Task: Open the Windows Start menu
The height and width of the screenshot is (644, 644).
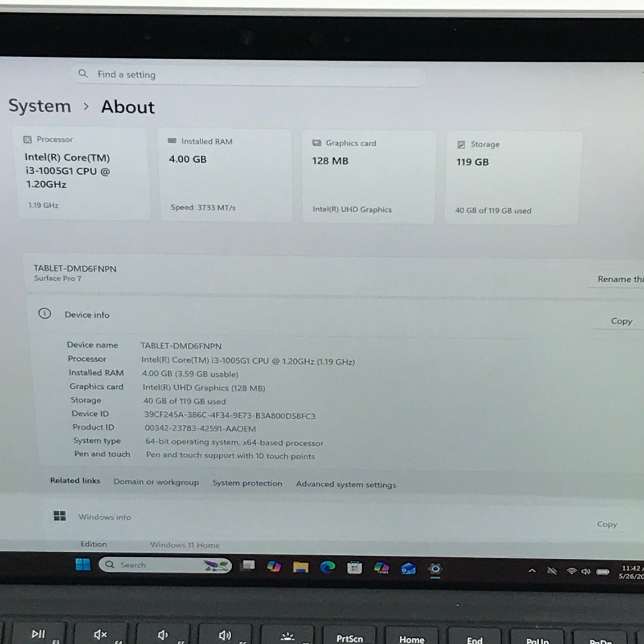Action: (83, 564)
